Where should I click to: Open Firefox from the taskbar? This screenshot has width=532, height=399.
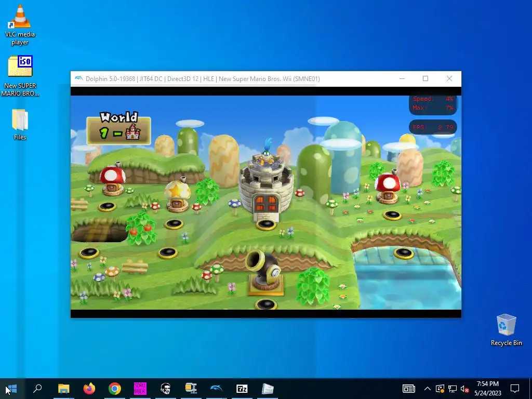[89, 389]
